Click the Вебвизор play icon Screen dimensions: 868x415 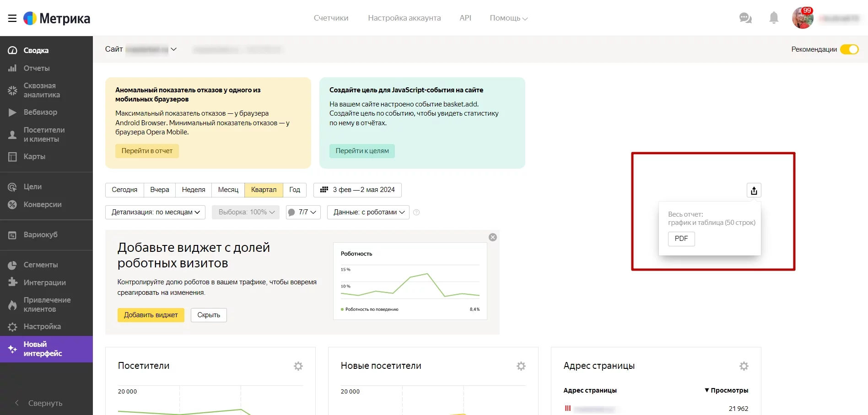coord(12,112)
